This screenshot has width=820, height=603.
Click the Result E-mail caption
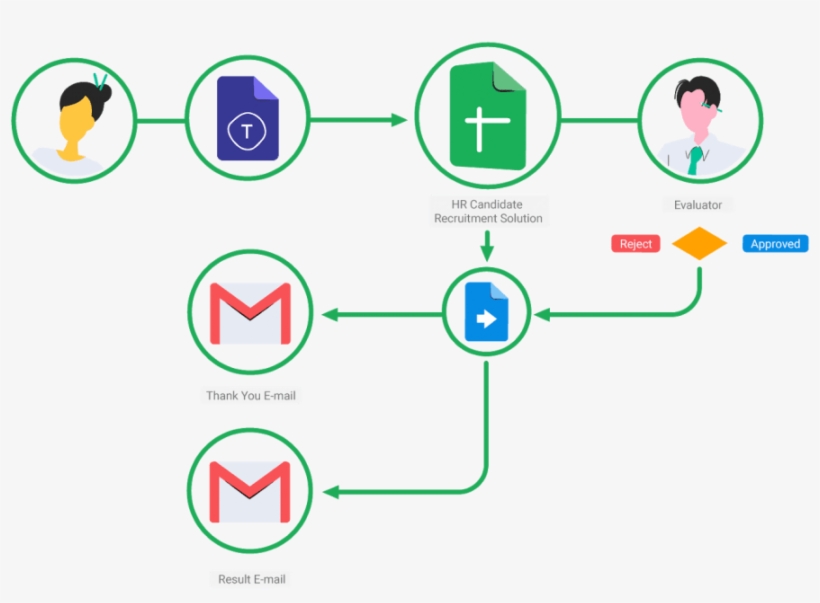point(249,578)
